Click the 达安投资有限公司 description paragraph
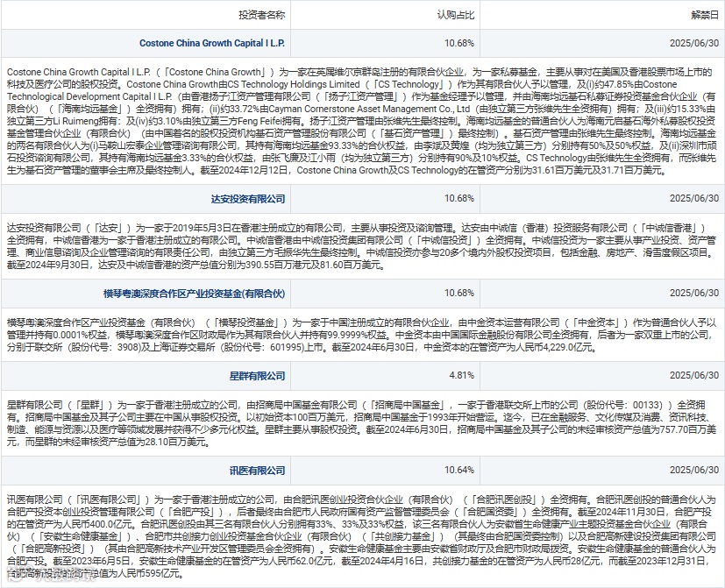Viewport: 725px width, 588px height. pyautogui.click(x=361, y=246)
